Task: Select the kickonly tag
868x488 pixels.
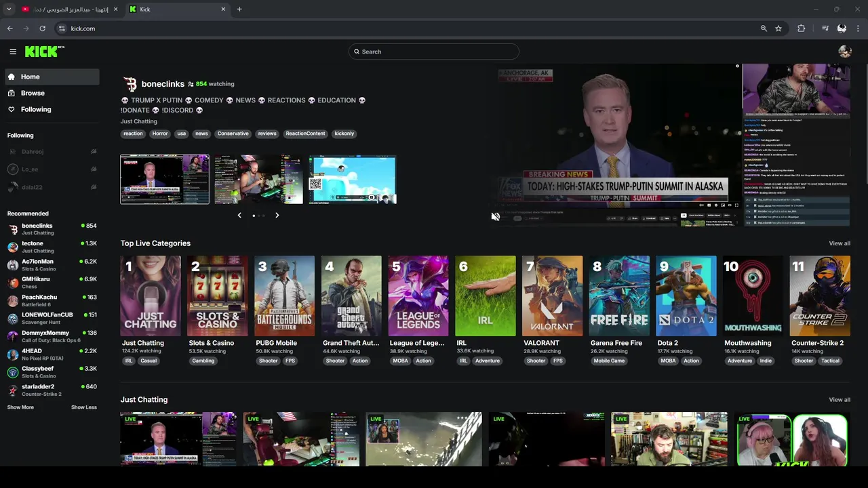Action: 344,134
